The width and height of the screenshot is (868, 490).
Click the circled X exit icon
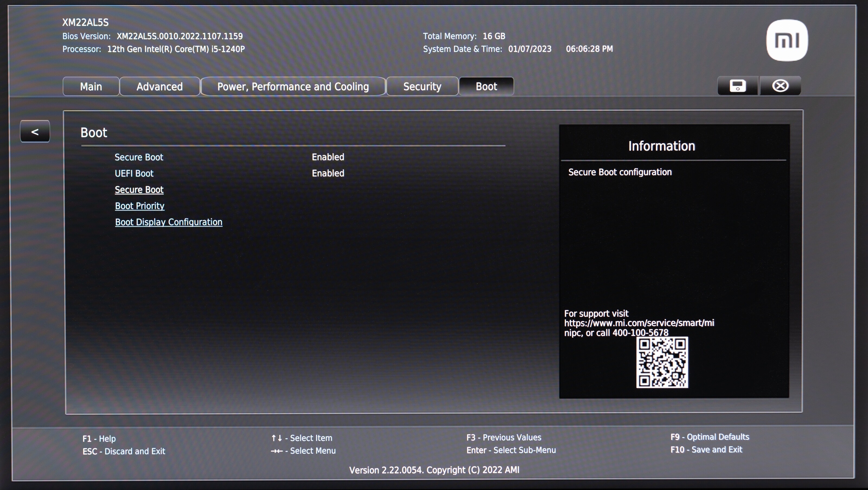[x=780, y=86]
